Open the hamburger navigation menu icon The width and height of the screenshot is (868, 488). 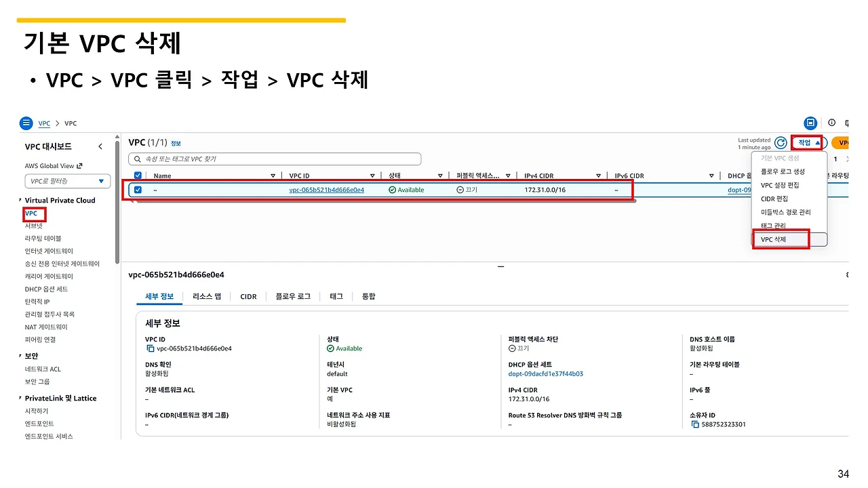click(x=26, y=123)
